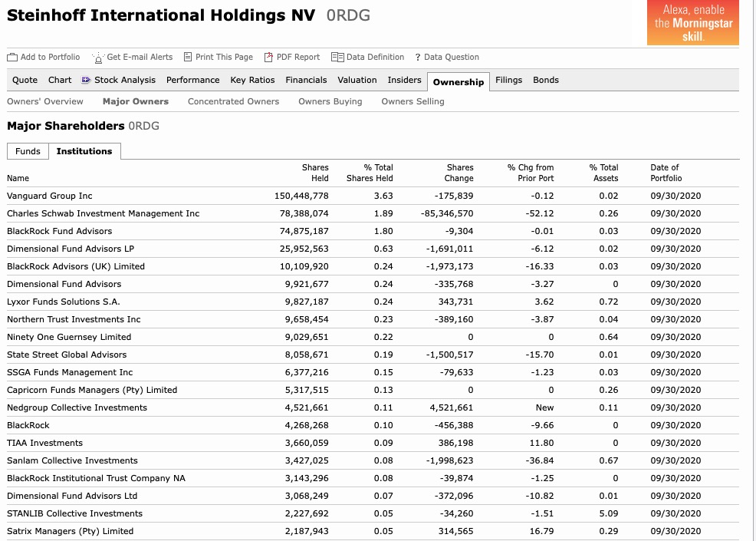The width and height of the screenshot is (756, 541).
Task: Open the Filings tab
Action: tap(508, 80)
